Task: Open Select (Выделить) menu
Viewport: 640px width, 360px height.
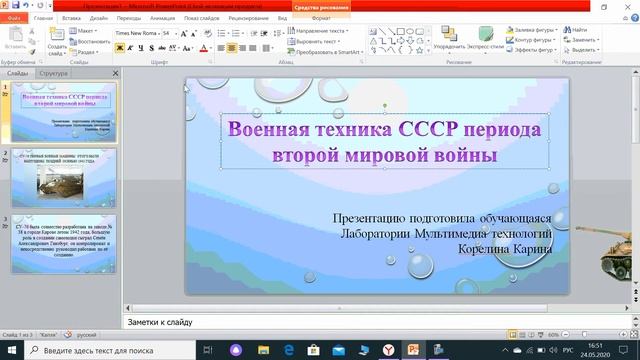Action: coord(581,50)
